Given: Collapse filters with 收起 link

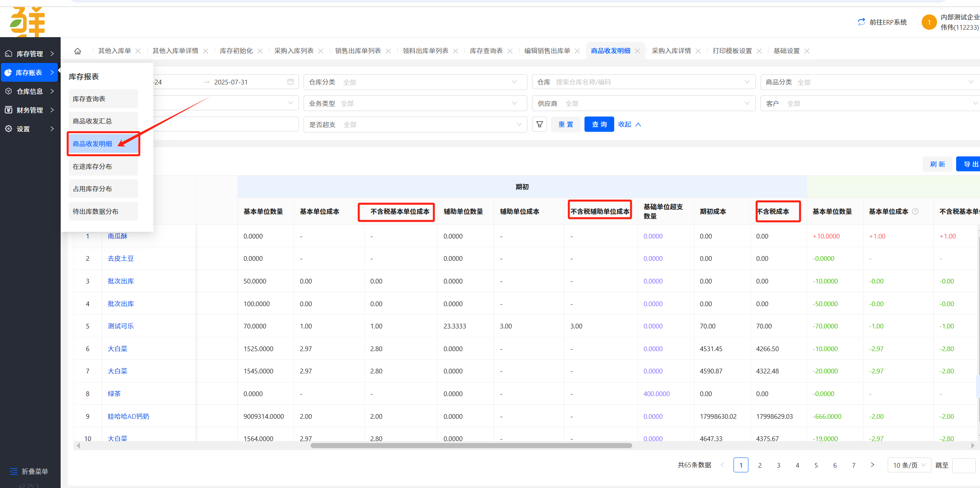Looking at the screenshot, I should 629,124.
